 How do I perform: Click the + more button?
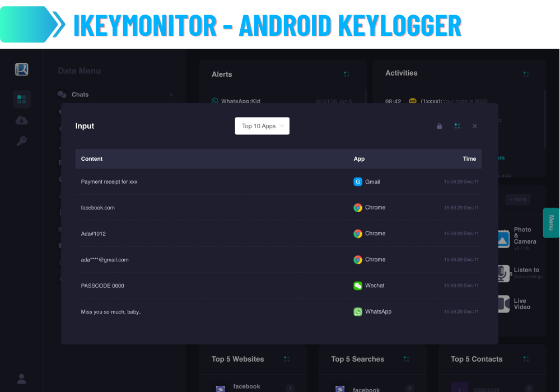pos(518,199)
